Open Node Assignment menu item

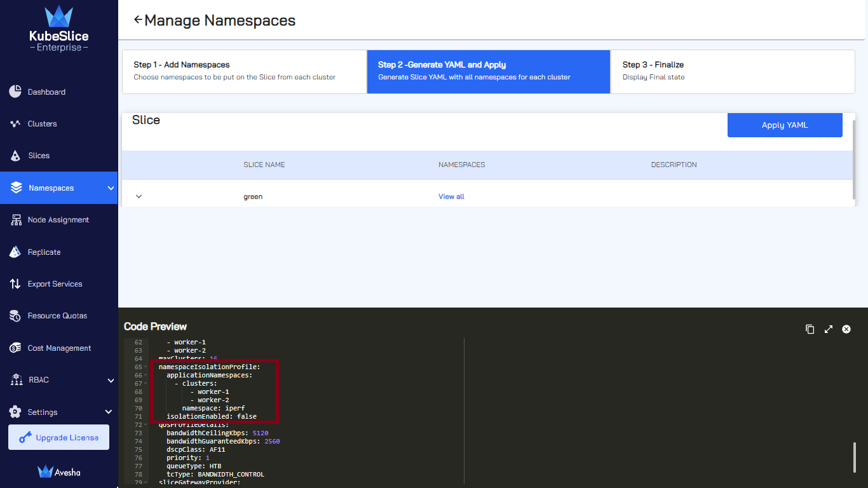pos(58,220)
